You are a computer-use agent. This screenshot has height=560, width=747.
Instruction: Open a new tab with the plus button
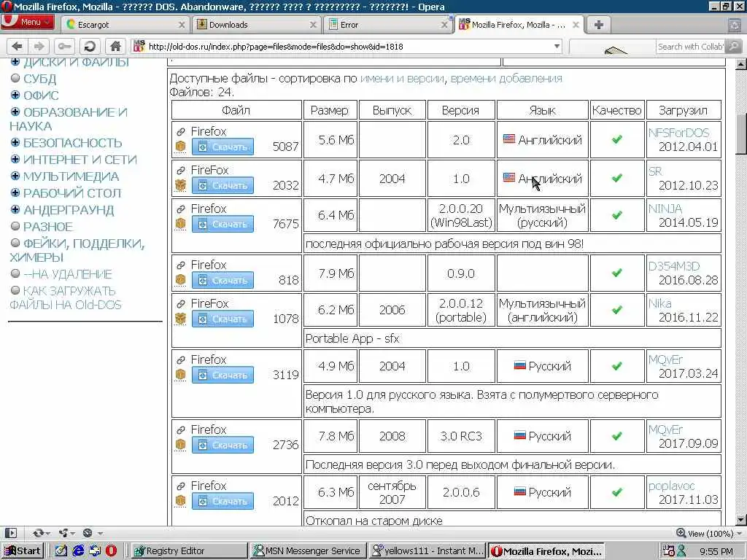click(599, 25)
